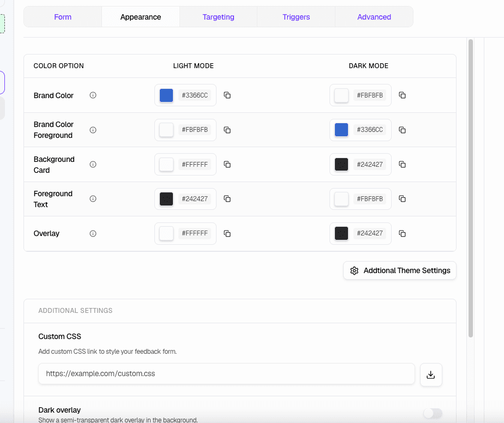The height and width of the screenshot is (423, 504).
Task: Copy the Brand Color dark mode hex value
Action: tap(402, 95)
